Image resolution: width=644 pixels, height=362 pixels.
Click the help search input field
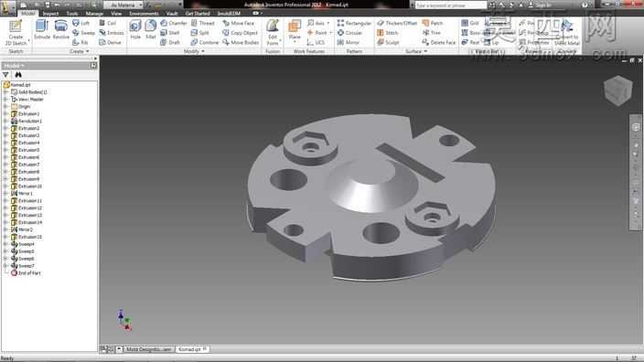coord(451,5)
